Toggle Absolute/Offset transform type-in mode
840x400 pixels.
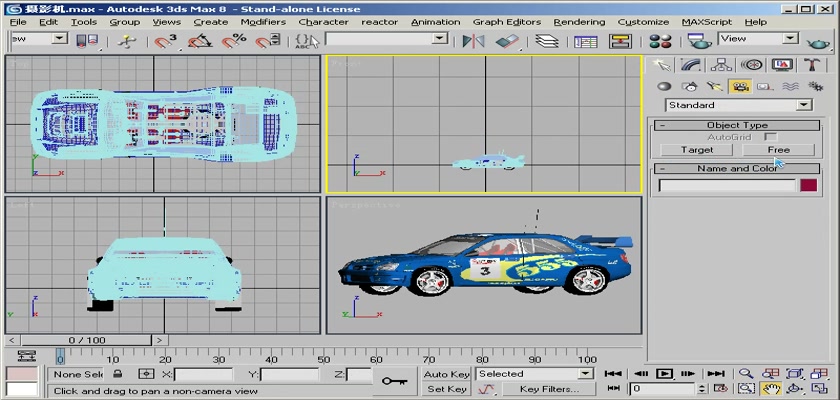(x=146, y=374)
